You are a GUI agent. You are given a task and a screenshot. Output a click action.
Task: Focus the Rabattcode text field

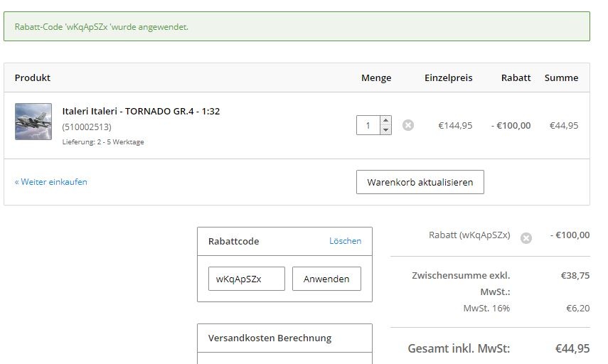coord(246,279)
